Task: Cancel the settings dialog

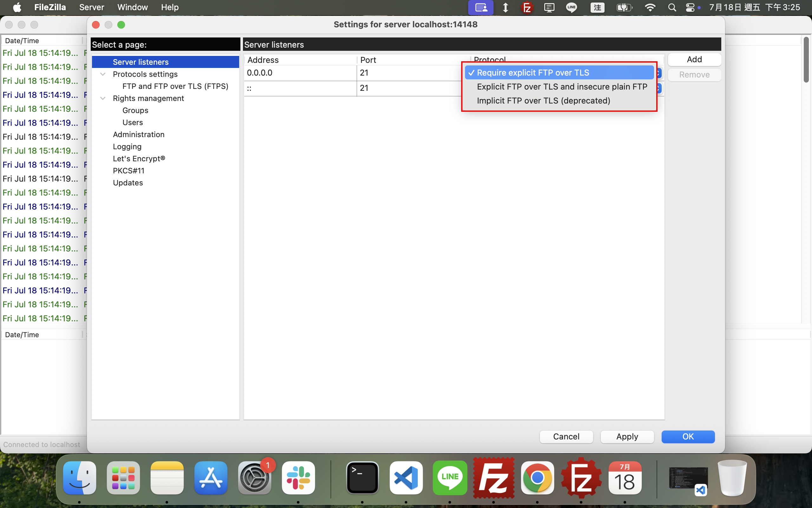Action: [x=566, y=437]
